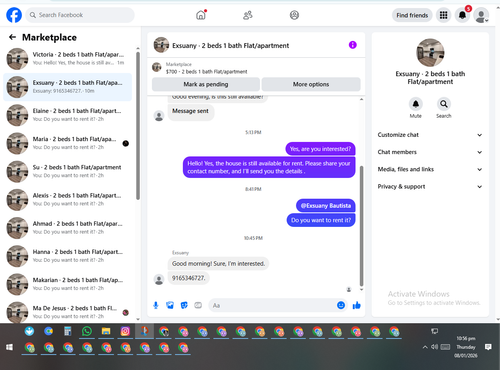The height and width of the screenshot is (370, 500).
Task: Click the Search Facebook field
Action: click(x=80, y=15)
